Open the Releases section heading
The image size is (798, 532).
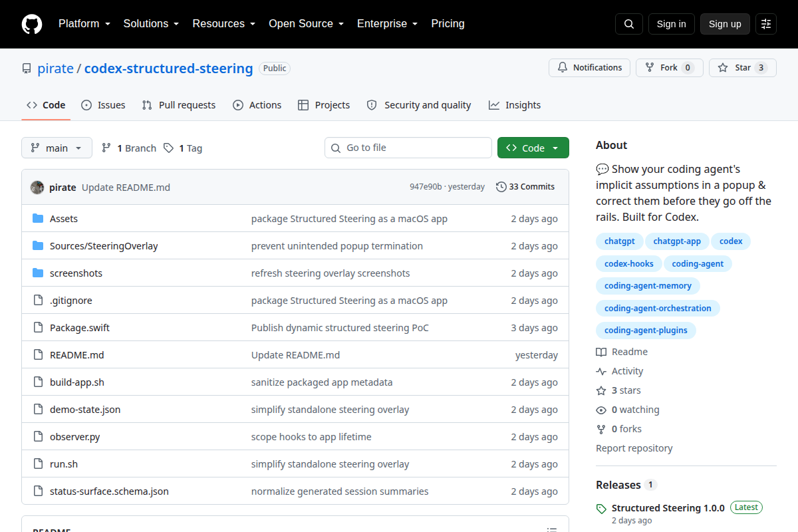pyautogui.click(x=618, y=485)
